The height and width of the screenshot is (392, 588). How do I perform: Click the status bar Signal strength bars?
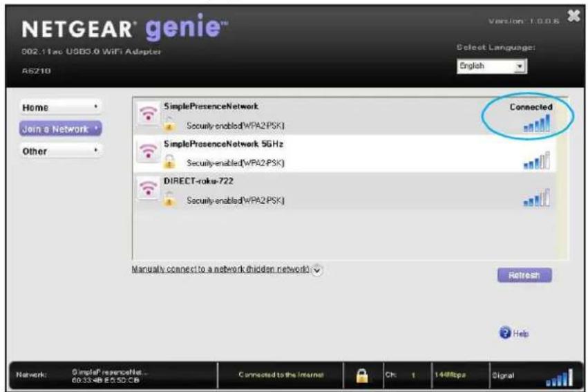point(560,377)
